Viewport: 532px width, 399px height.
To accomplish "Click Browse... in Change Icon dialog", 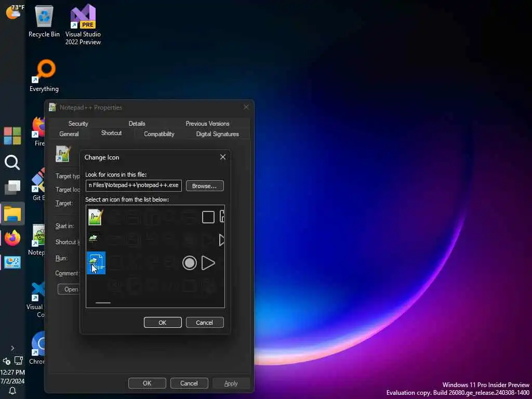I will tap(205, 186).
